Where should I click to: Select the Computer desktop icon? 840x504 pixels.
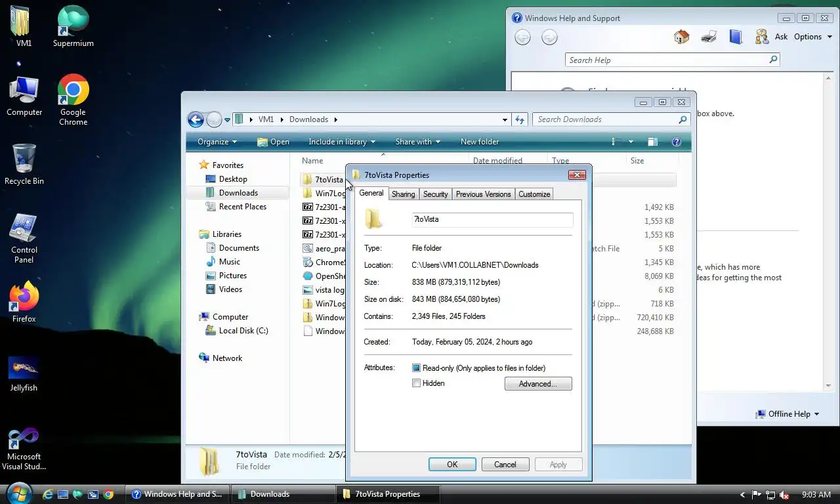[x=24, y=96]
